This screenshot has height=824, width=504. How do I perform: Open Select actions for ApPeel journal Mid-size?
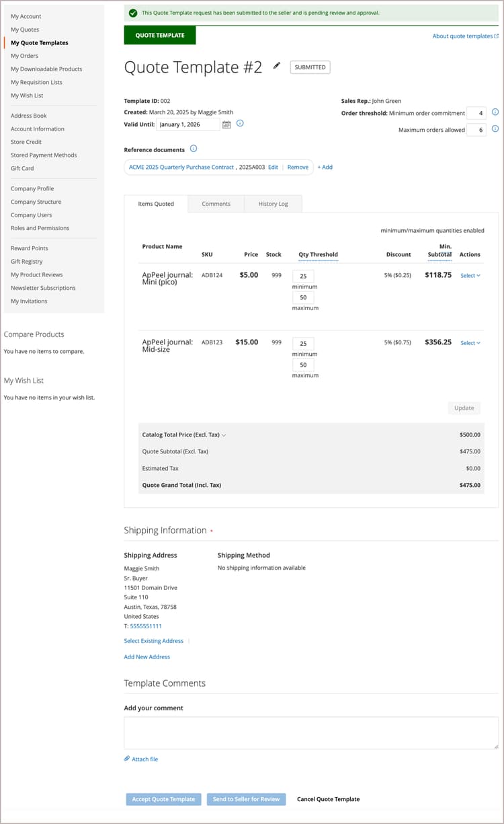[x=469, y=342]
